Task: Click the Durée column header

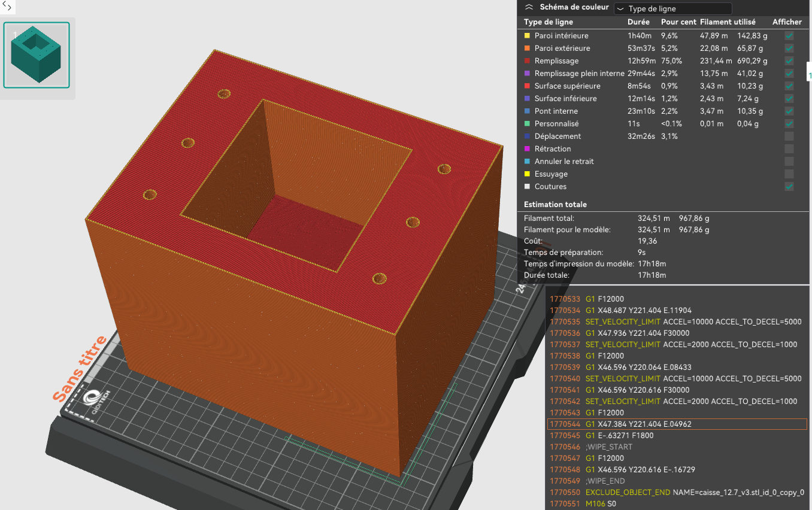Action: (638, 22)
